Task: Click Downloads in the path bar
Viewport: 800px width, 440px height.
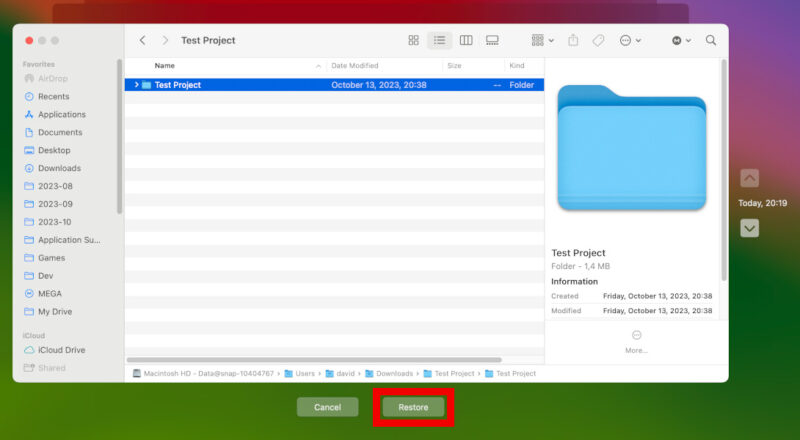Action: pyautogui.click(x=389, y=374)
